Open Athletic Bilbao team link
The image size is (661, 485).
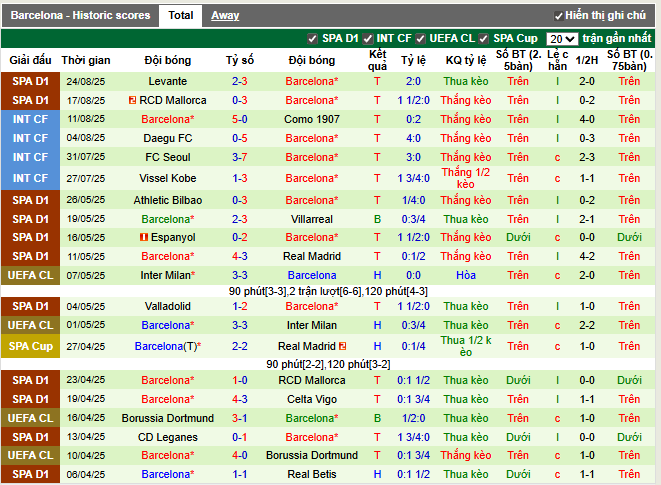tap(168, 200)
